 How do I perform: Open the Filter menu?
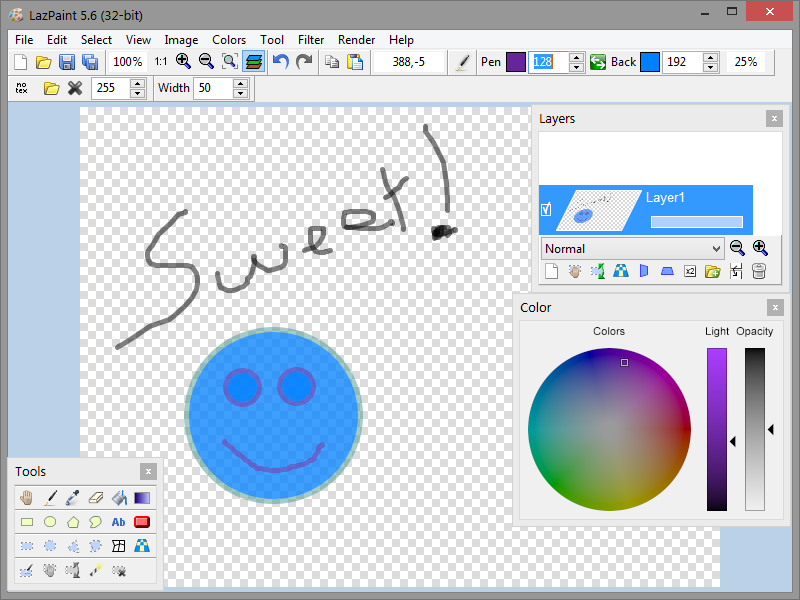point(311,40)
